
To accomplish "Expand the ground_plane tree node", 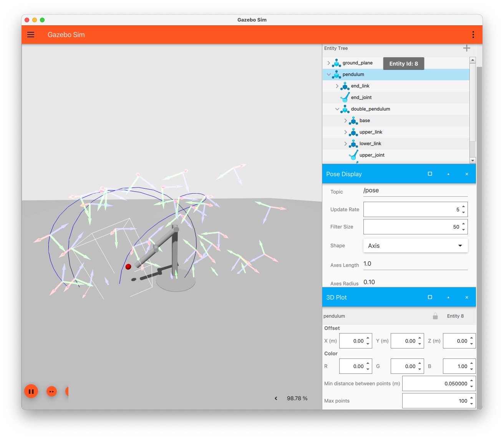I will [x=328, y=63].
